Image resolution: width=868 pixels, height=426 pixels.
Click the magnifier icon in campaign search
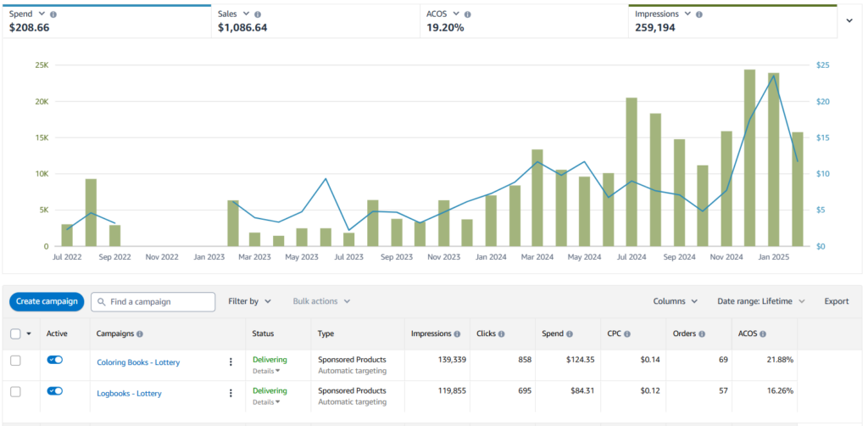[x=102, y=302]
